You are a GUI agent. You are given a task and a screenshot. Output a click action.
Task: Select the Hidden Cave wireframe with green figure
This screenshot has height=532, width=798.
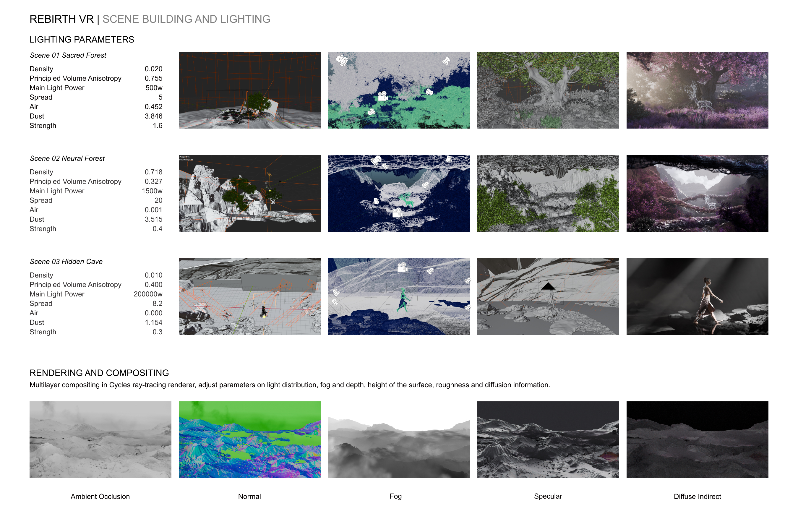coord(399,296)
